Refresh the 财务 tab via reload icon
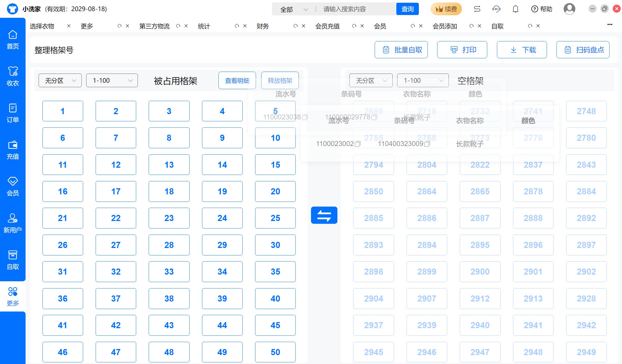Screen dimensions: 622x364 [x=295, y=26]
